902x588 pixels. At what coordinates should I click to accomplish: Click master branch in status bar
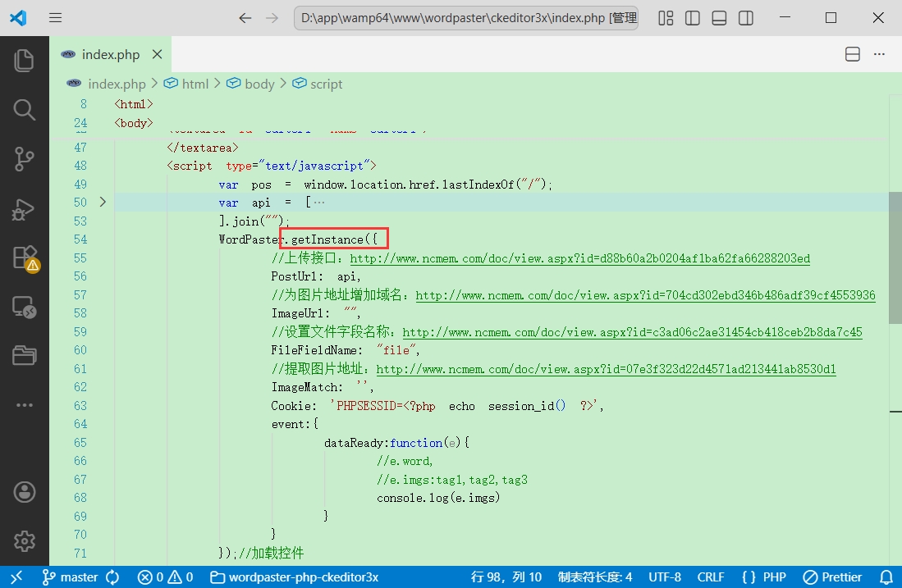click(72, 577)
